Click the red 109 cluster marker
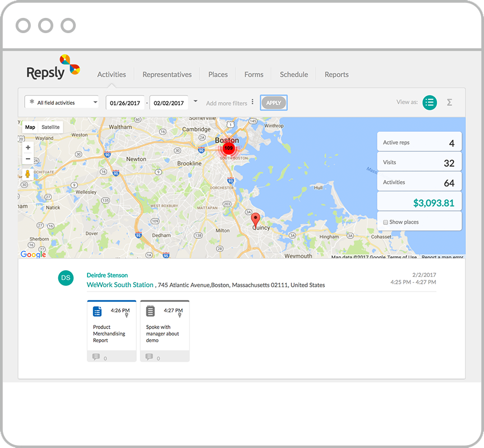This screenshot has height=448, width=484. [228, 149]
